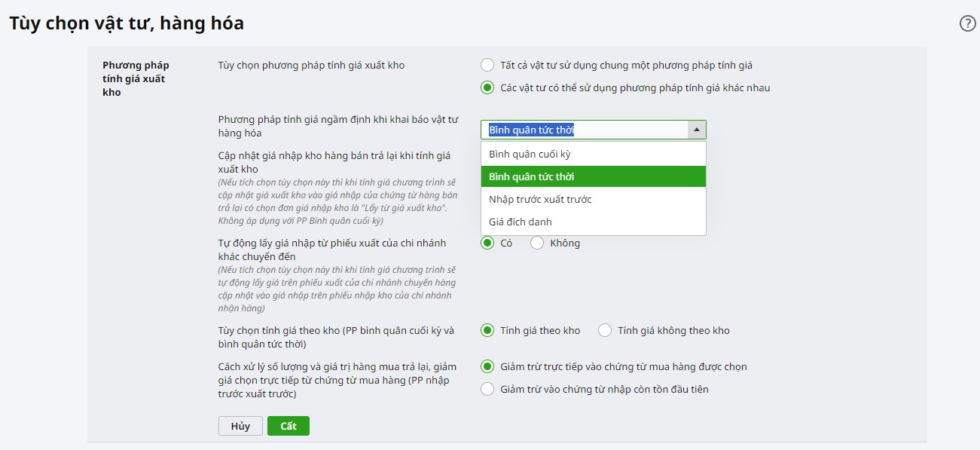Image resolution: width=980 pixels, height=450 pixels.
Task: Click the green Cất save button
Action: pos(289,426)
